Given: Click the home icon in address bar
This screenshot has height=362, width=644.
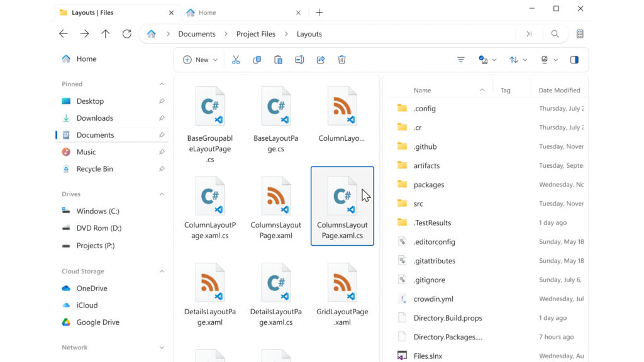Looking at the screenshot, I should point(152,34).
